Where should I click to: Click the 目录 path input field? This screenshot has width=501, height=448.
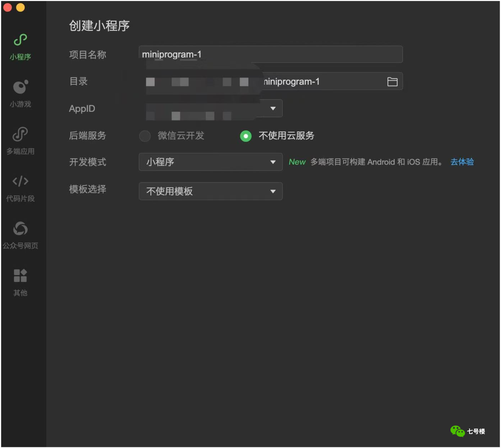271,81
